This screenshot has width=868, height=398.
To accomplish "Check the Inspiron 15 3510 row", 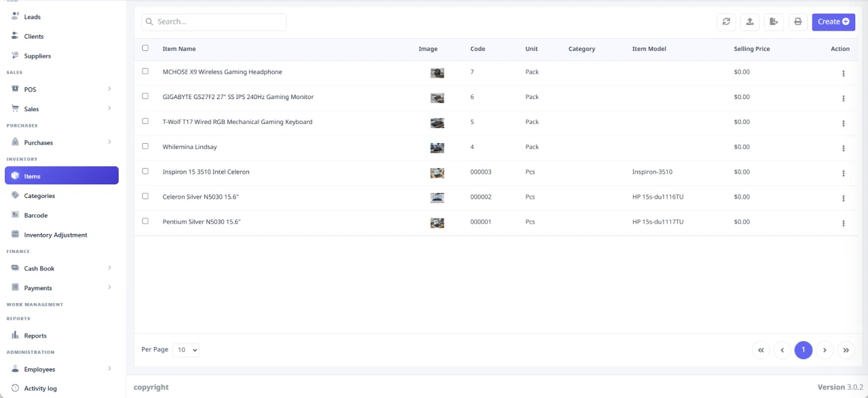I will click(x=145, y=171).
